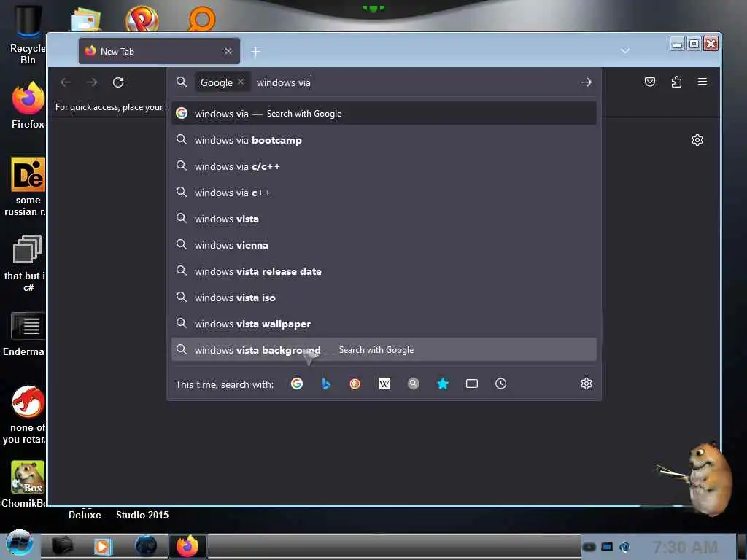Search History using the clock icon
The height and width of the screenshot is (560, 747).
point(500,384)
